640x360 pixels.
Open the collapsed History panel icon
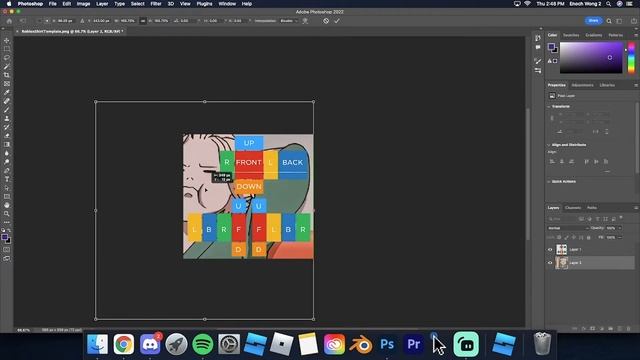pyautogui.click(x=538, y=38)
